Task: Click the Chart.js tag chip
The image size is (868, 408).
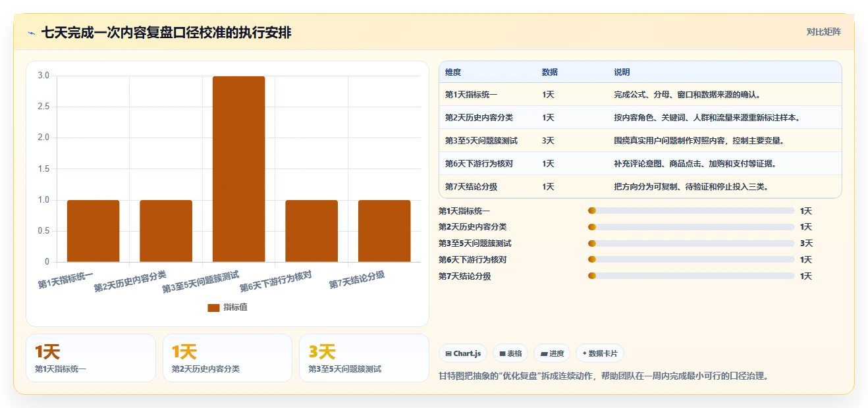Action: point(463,353)
